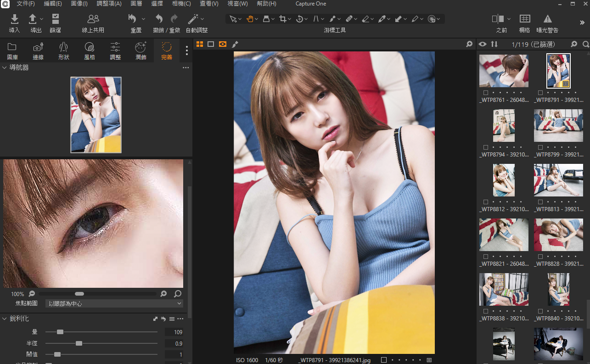Image resolution: width=590 pixels, height=364 pixels.
Task: Open the 編輯(E) menu
Action: pos(53,4)
